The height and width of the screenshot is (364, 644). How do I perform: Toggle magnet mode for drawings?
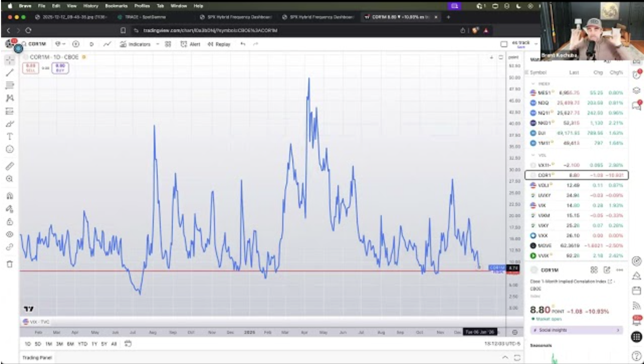[x=10, y=196]
